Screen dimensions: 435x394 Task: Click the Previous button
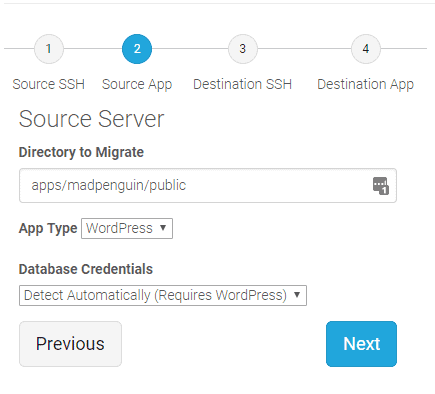pos(70,344)
